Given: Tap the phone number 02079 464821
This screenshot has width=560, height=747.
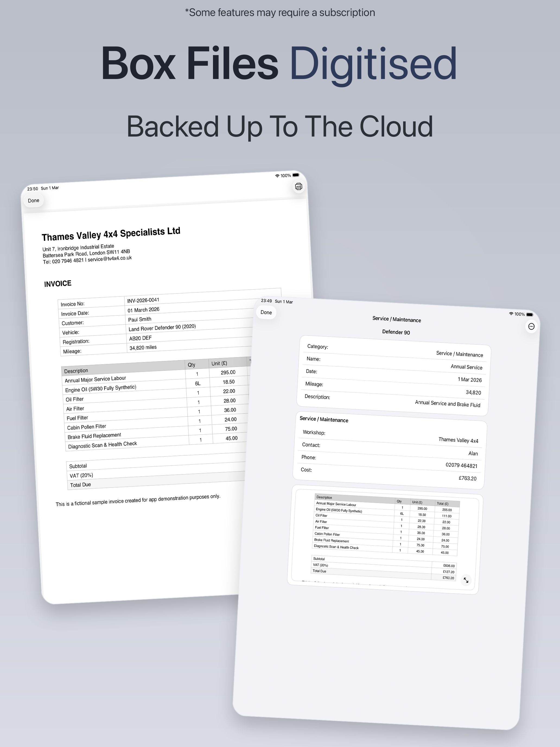Looking at the screenshot, I should click(x=461, y=465).
